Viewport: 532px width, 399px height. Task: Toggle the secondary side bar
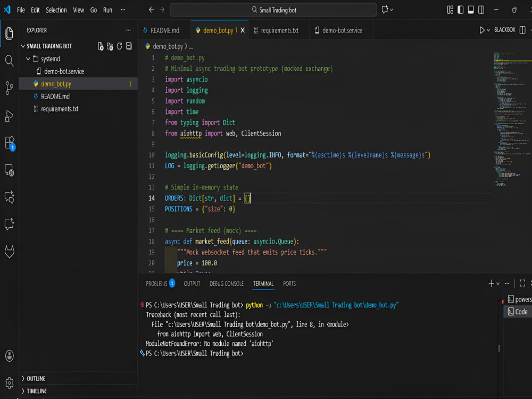point(481,10)
